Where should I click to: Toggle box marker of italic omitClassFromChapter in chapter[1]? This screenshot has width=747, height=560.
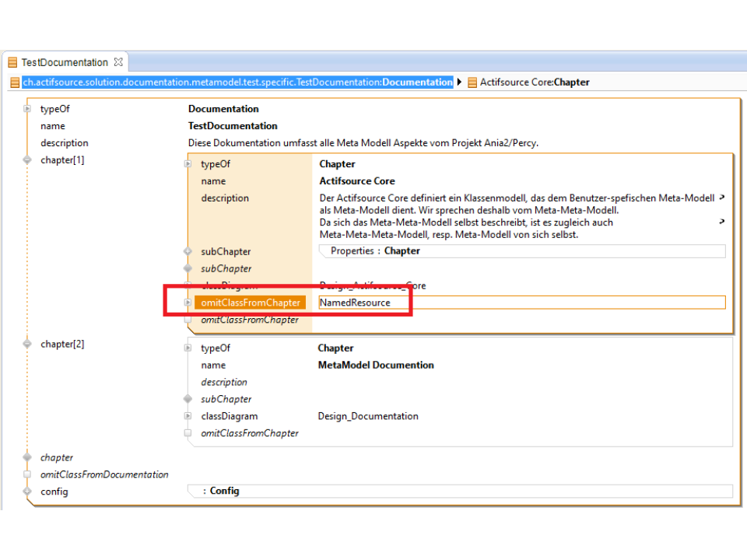pos(188,320)
